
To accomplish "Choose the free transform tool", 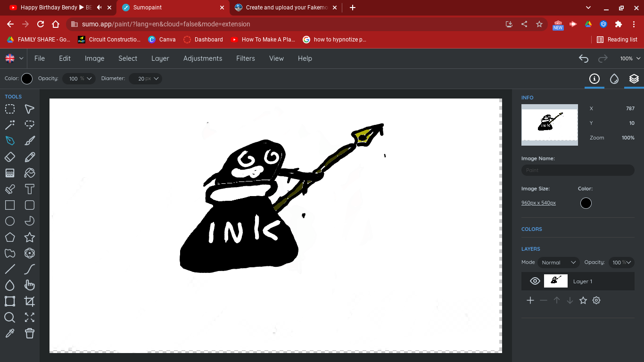I will [10, 301].
